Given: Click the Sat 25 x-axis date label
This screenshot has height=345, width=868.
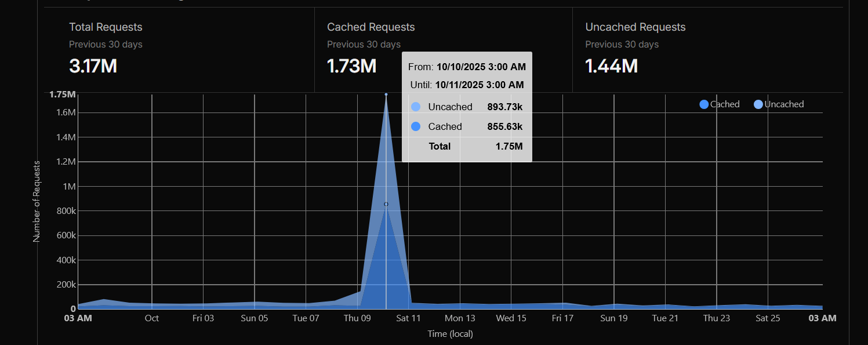Looking at the screenshot, I should click(768, 318).
